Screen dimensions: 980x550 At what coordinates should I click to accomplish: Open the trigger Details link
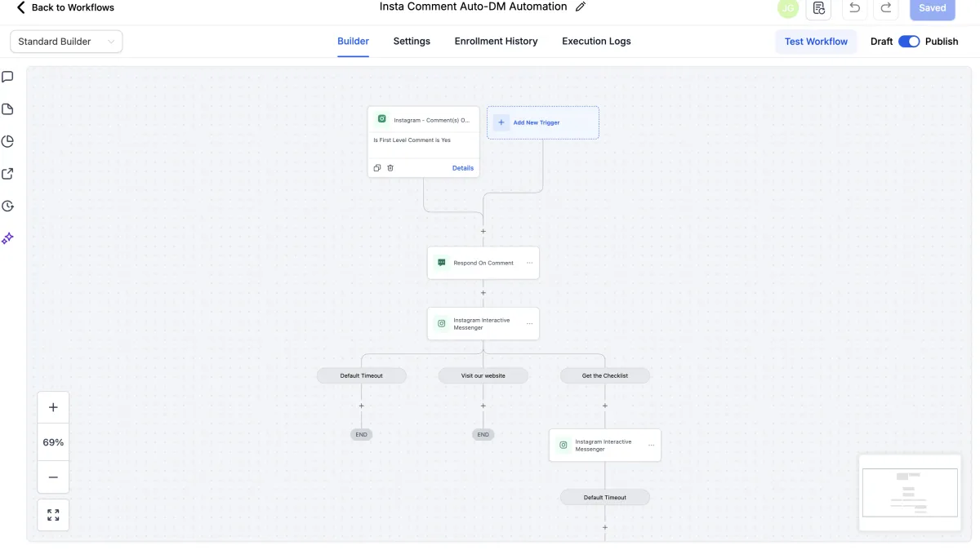463,168
